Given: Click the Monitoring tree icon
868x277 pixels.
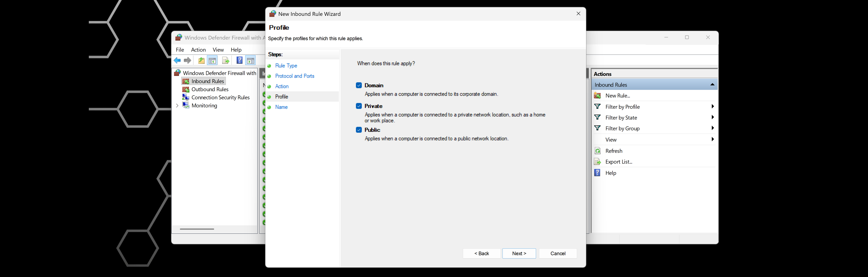Looking at the screenshot, I should coord(186,105).
